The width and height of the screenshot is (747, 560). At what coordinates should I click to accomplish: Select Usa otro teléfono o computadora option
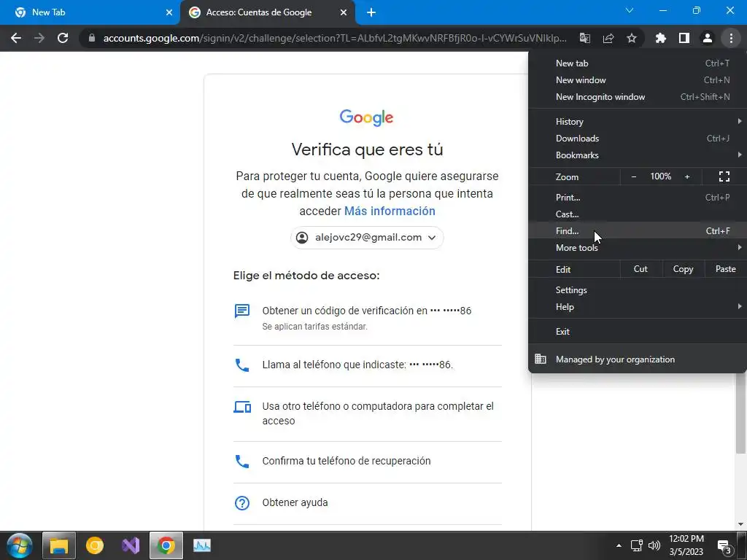368,413
